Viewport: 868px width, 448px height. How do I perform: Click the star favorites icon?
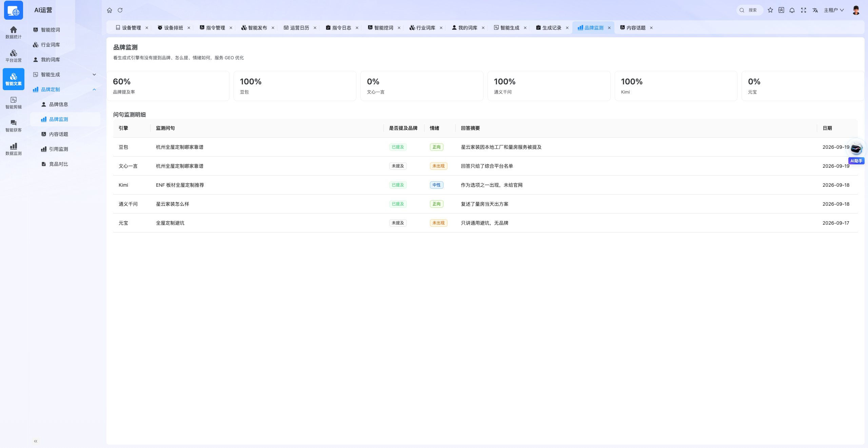770,10
